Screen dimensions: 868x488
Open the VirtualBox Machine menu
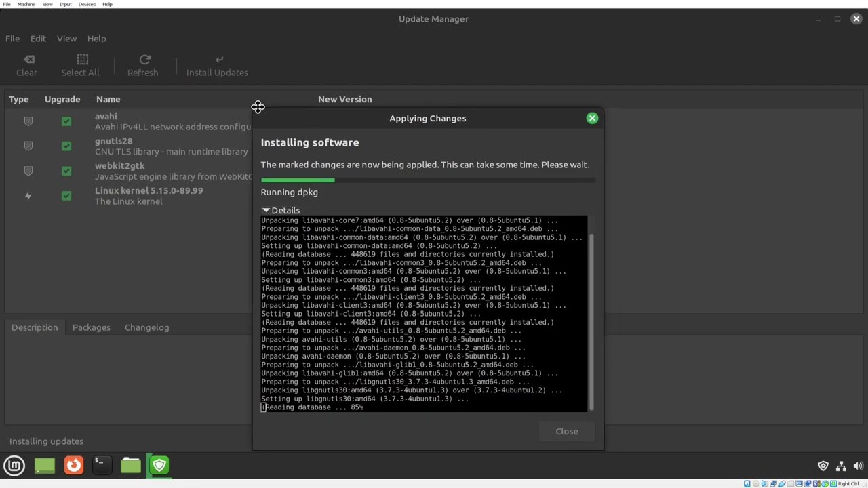[26, 4]
